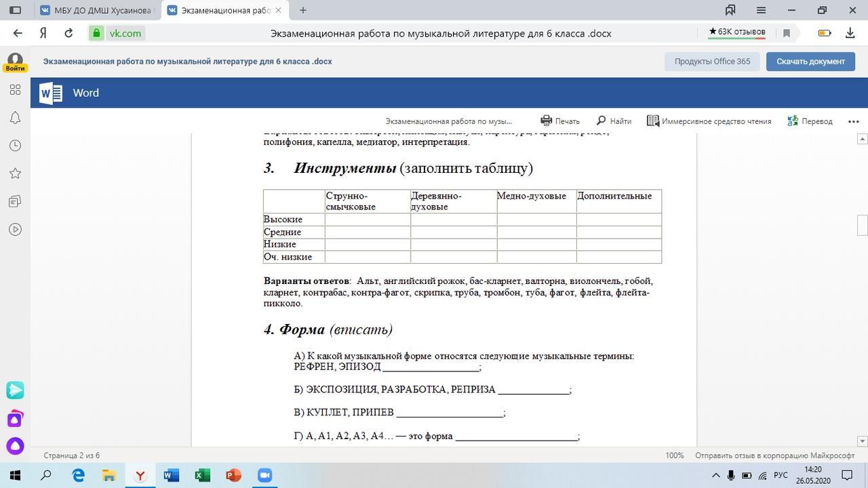
Task: Click the microphone icon in system tray
Action: tap(731, 475)
